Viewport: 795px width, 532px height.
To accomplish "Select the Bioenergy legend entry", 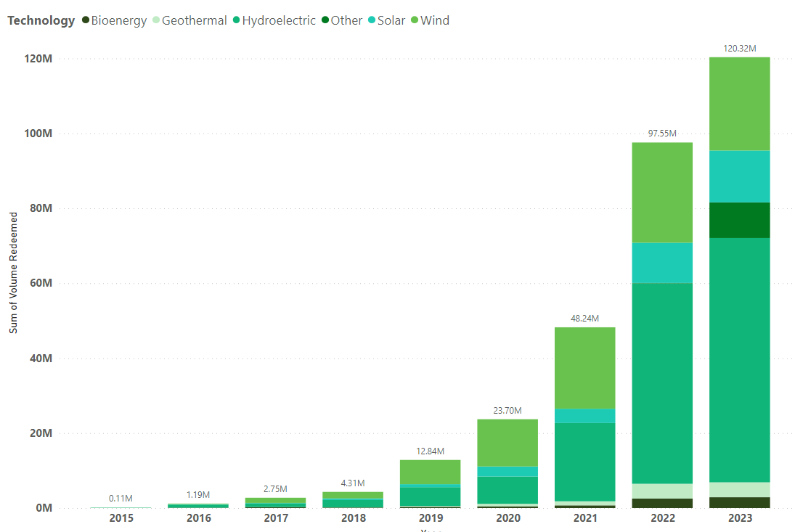I will (115, 20).
